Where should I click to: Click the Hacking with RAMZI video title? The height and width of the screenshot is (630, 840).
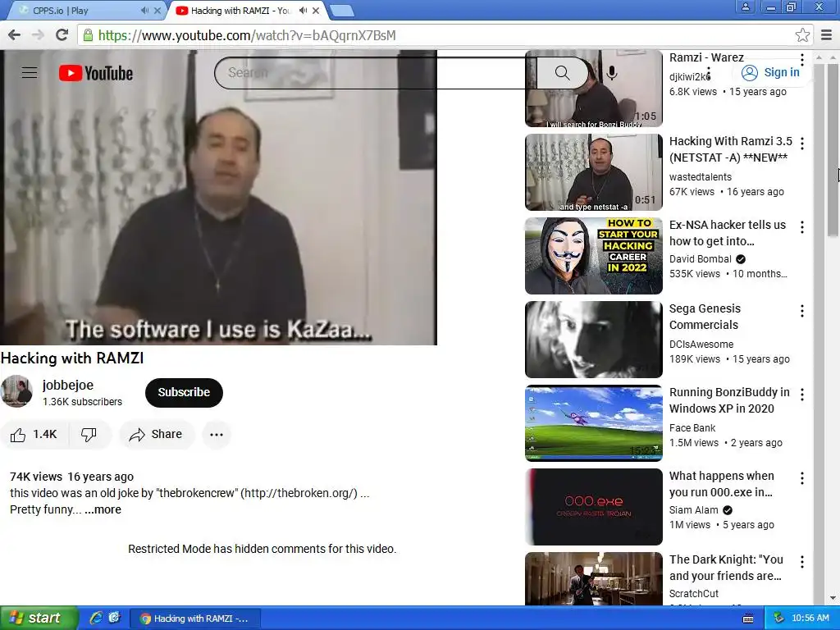(72, 358)
